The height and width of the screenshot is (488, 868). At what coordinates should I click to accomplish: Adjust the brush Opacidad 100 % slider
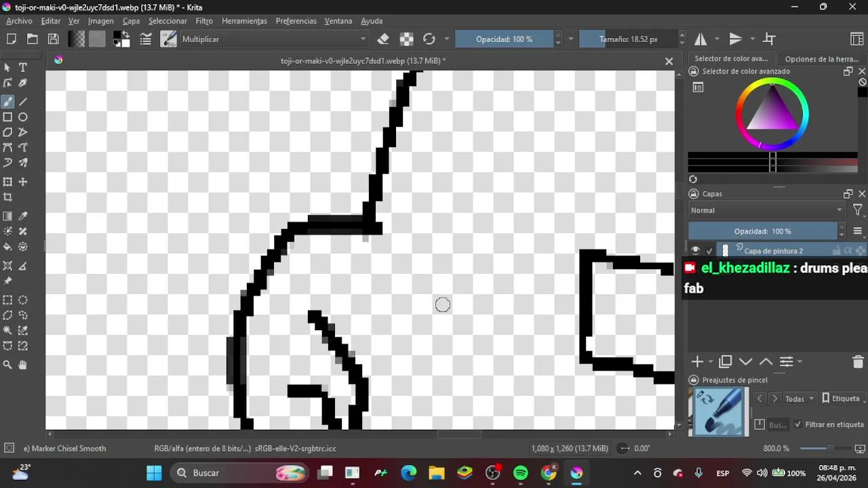[504, 39]
